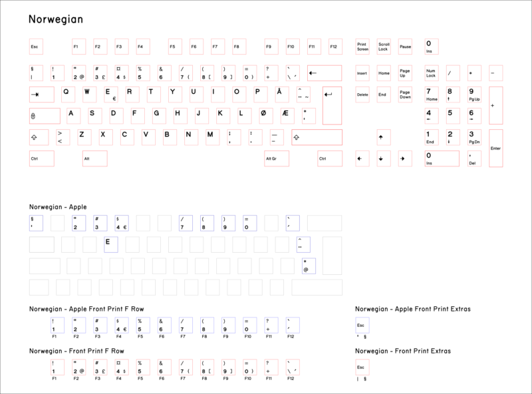
Task: Click Esc key under Apple Front Print Extras
Action: 362,325
